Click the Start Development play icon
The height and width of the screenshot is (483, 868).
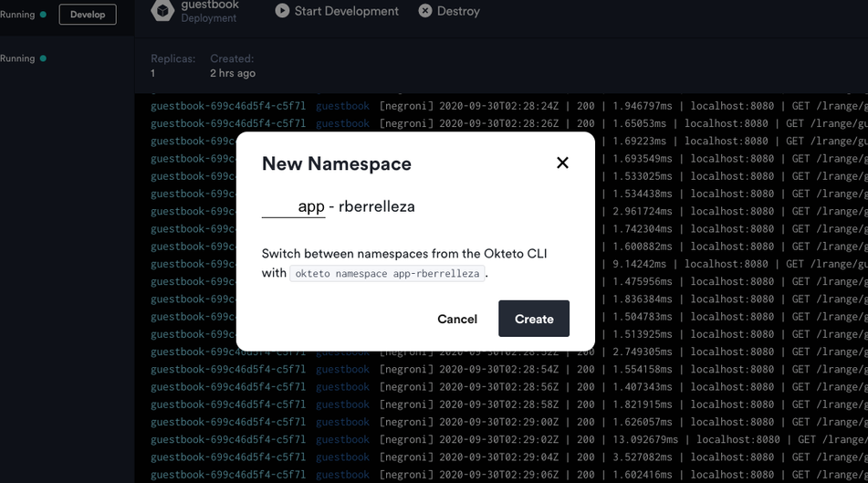click(282, 11)
